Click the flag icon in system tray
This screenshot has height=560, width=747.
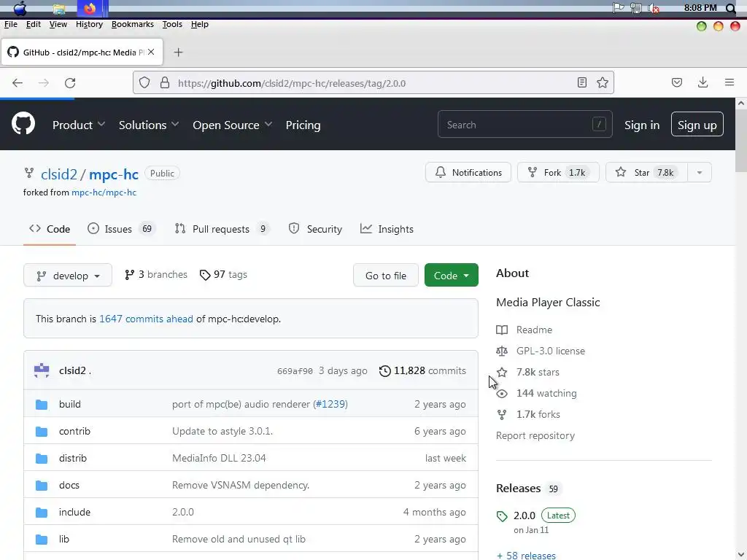[619, 7]
